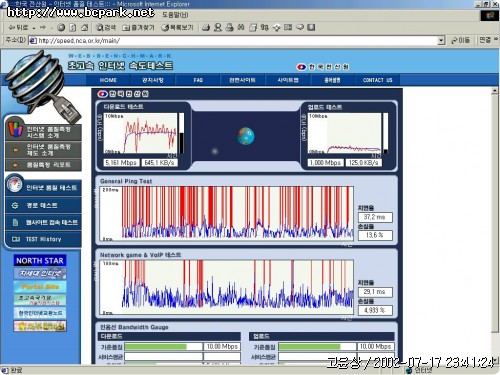This screenshot has height=375, width=500.
Task: Click the HOME navigation tab
Action: (x=108, y=80)
